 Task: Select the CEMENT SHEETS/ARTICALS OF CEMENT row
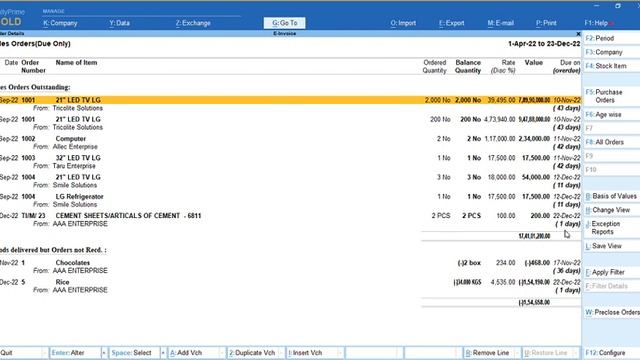(290, 216)
